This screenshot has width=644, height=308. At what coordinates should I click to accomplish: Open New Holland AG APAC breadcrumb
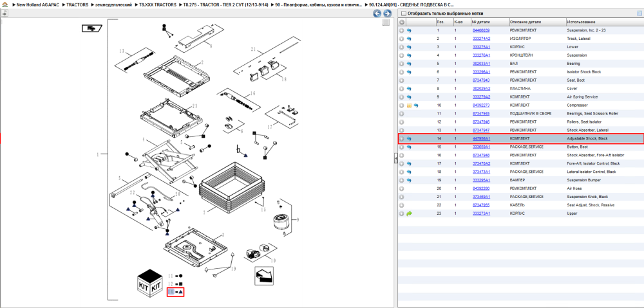[39, 5]
